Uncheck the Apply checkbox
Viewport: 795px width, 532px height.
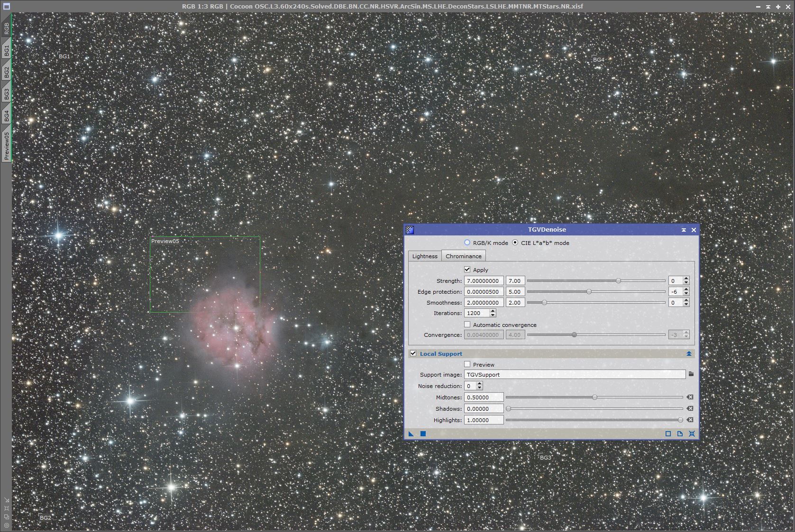[467, 270]
